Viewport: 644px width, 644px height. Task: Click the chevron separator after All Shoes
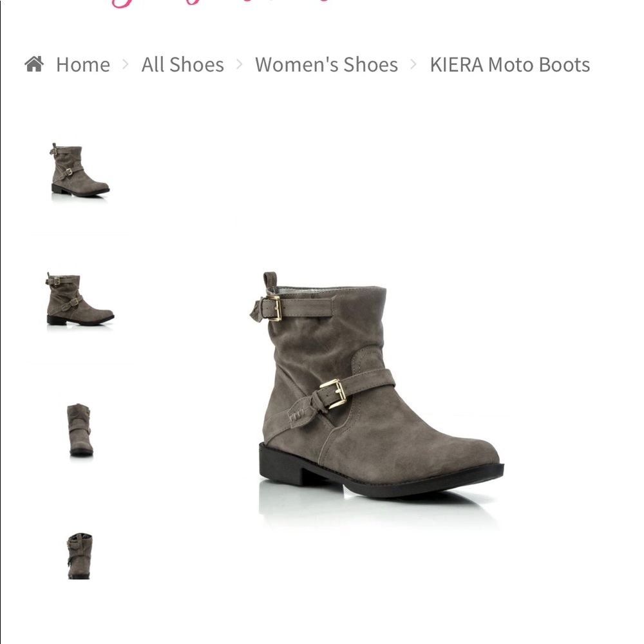pyautogui.click(x=240, y=64)
